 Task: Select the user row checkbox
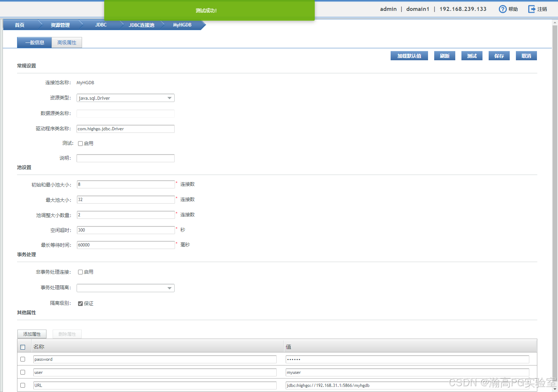pyautogui.click(x=23, y=372)
